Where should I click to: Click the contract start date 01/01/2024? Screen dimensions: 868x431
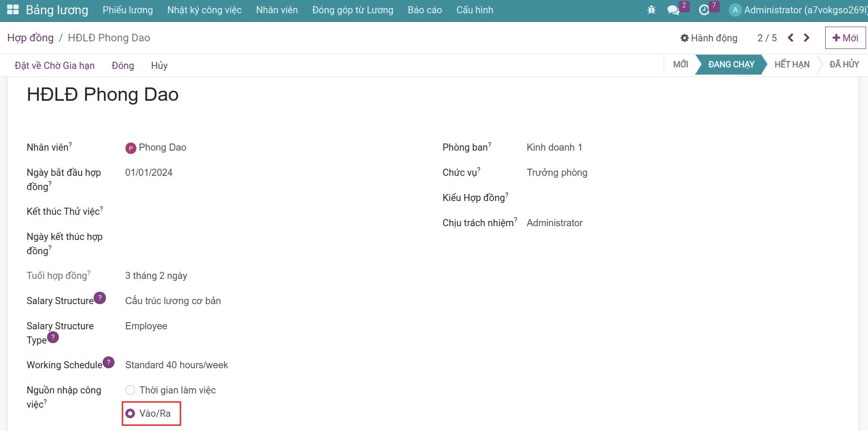[149, 172]
